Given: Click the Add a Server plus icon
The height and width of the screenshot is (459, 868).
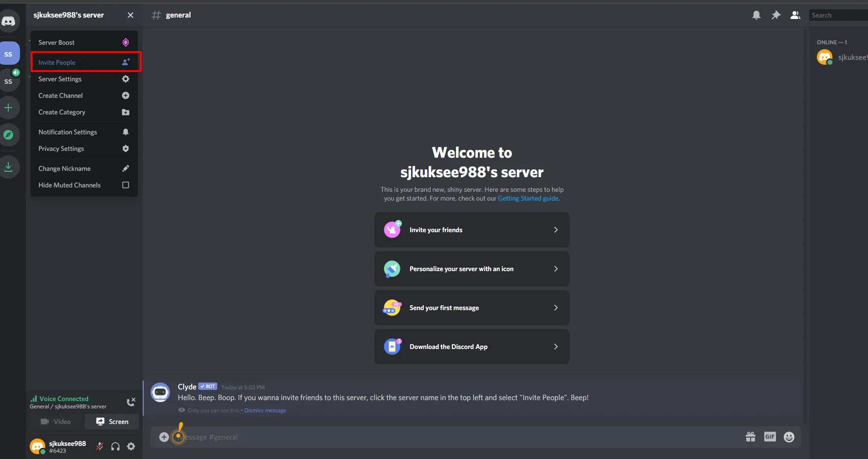Looking at the screenshot, I should tap(8, 108).
